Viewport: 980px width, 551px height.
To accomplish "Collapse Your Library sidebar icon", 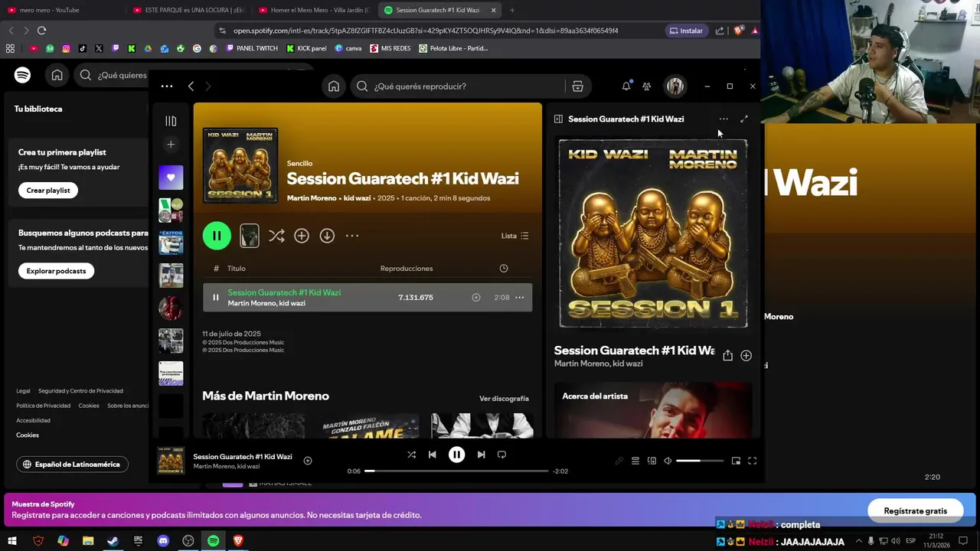I will [171, 121].
